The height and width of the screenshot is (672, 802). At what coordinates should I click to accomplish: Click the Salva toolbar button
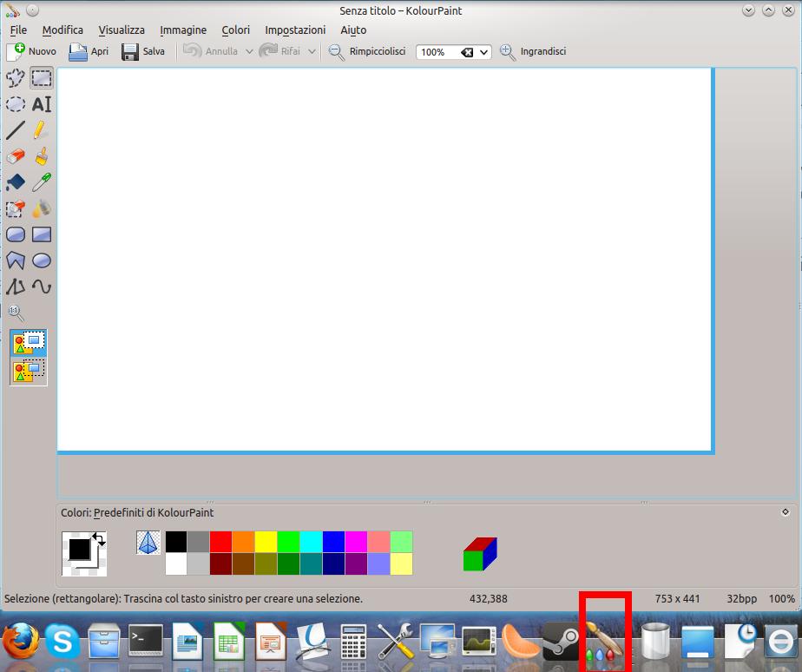(x=141, y=51)
